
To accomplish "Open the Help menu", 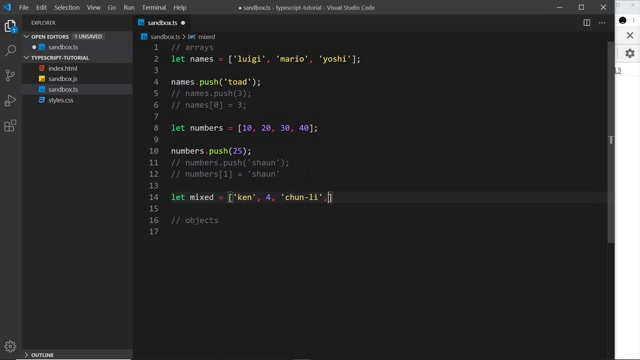I will (x=180, y=7).
